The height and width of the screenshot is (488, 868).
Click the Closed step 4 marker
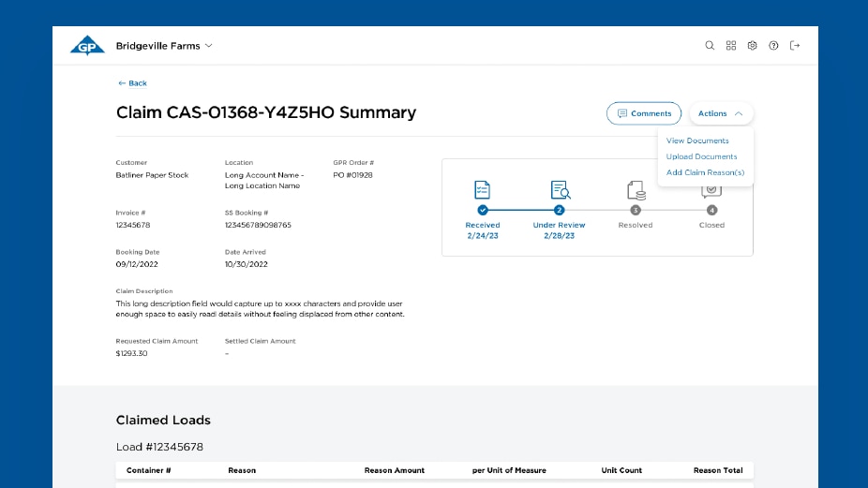pos(711,210)
